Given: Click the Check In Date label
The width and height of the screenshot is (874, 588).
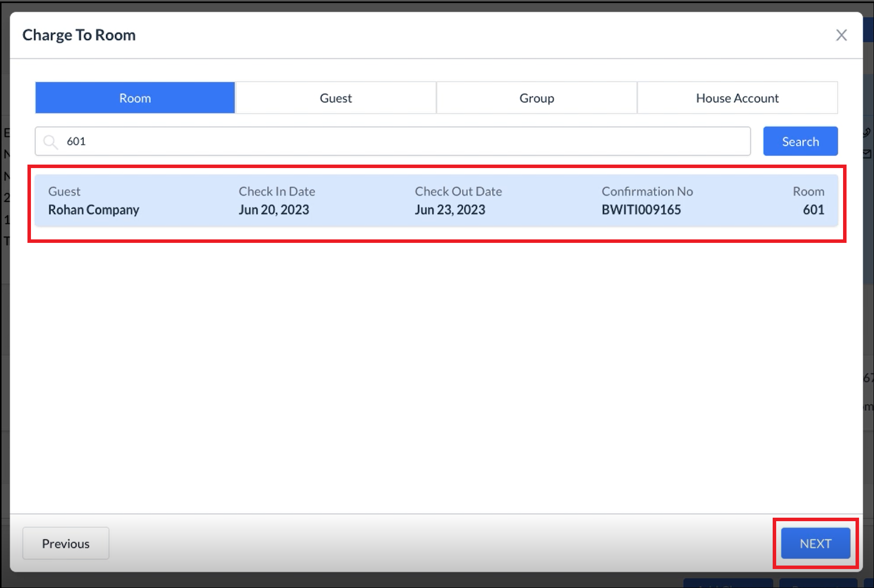Looking at the screenshot, I should pos(277,192).
